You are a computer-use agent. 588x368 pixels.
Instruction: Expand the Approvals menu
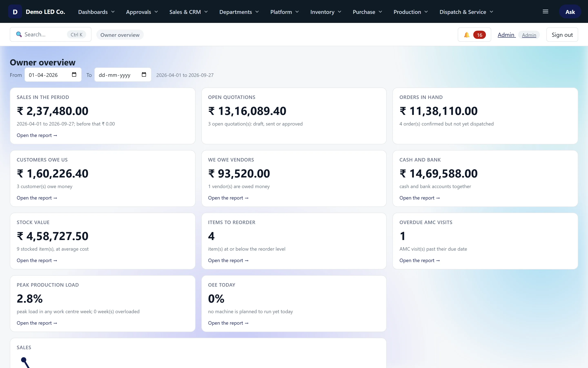tap(142, 12)
